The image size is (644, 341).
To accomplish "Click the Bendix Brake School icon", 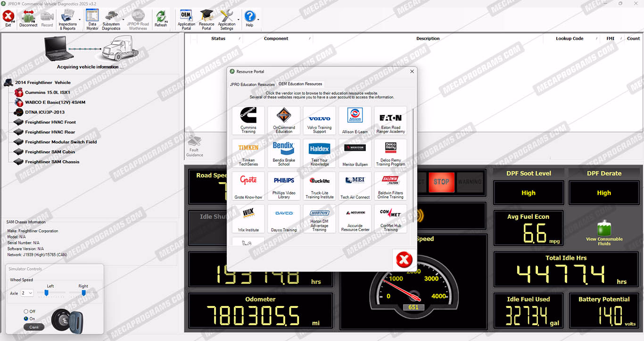I will click(x=284, y=153).
